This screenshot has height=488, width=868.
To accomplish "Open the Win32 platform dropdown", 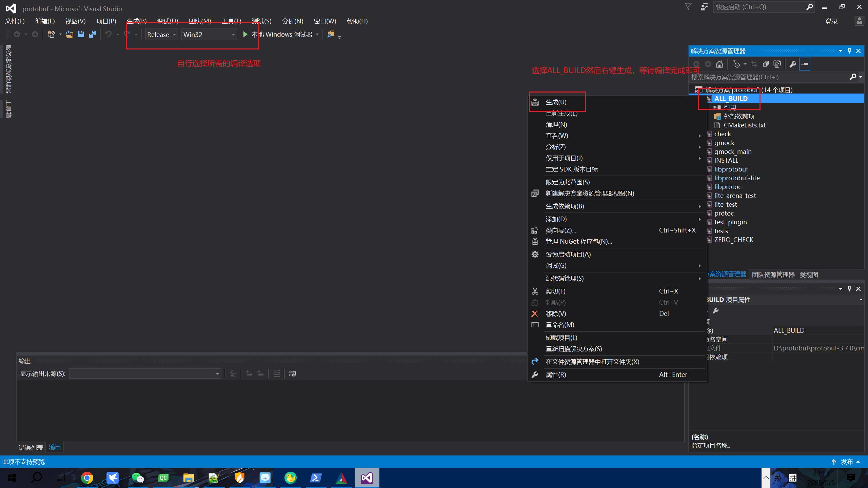I will [x=209, y=34].
